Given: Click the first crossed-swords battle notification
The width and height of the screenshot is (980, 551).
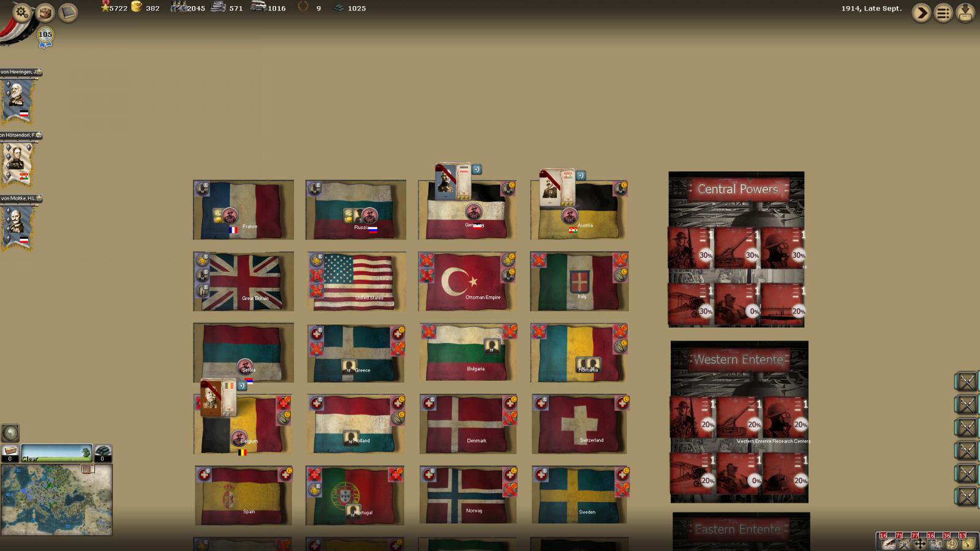Looking at the screenshot, I should point(967,382).
